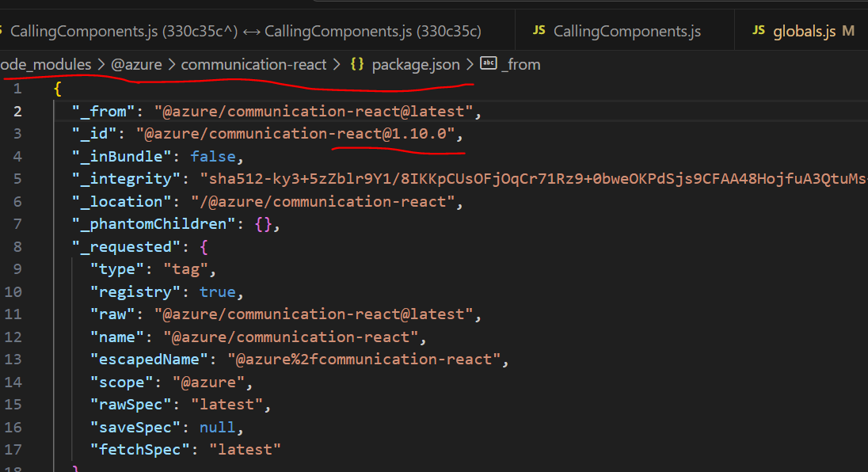868x472 pixels.
Task: Open the CallingComponents.js diff comparison tab
Action: tap(244, 31)
